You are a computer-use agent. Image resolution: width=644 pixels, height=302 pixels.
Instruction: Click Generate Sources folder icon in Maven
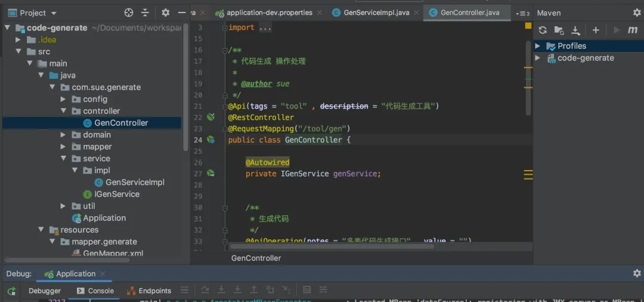click(559, 30)
